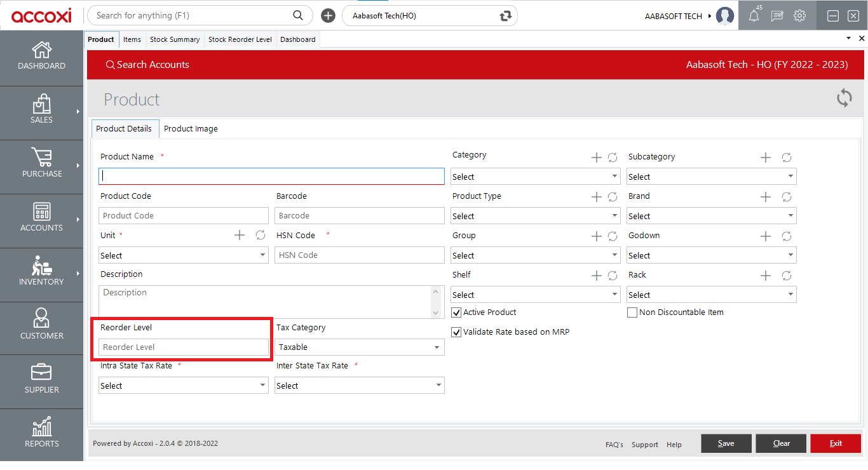Image resolution: width=868 pixels, height=470 pixels.
Task: Refresh the Unit list
Action: click(x=261, y=235)
